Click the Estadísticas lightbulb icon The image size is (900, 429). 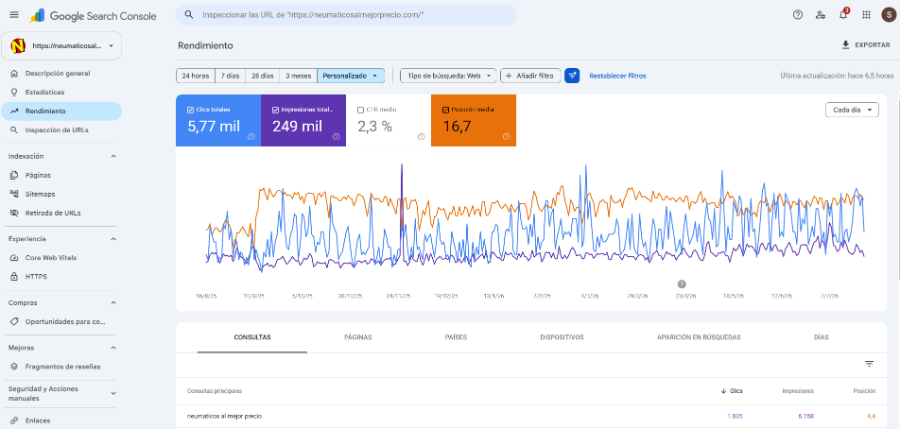14,92
